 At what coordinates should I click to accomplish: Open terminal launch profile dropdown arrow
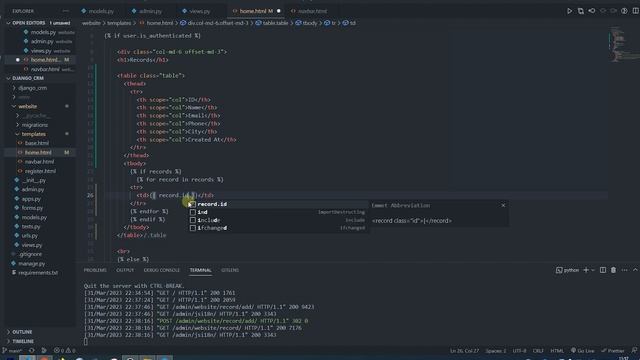(593, 270)
